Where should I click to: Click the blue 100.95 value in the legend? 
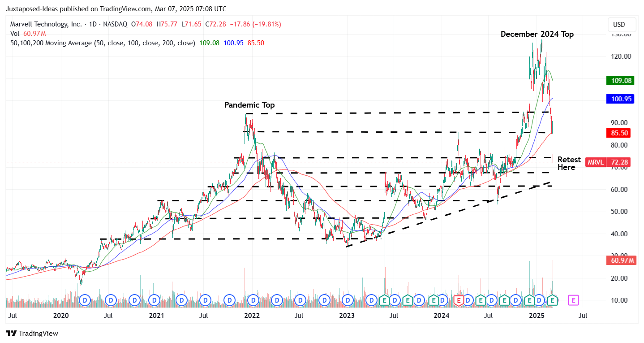(x=234, y=43)
